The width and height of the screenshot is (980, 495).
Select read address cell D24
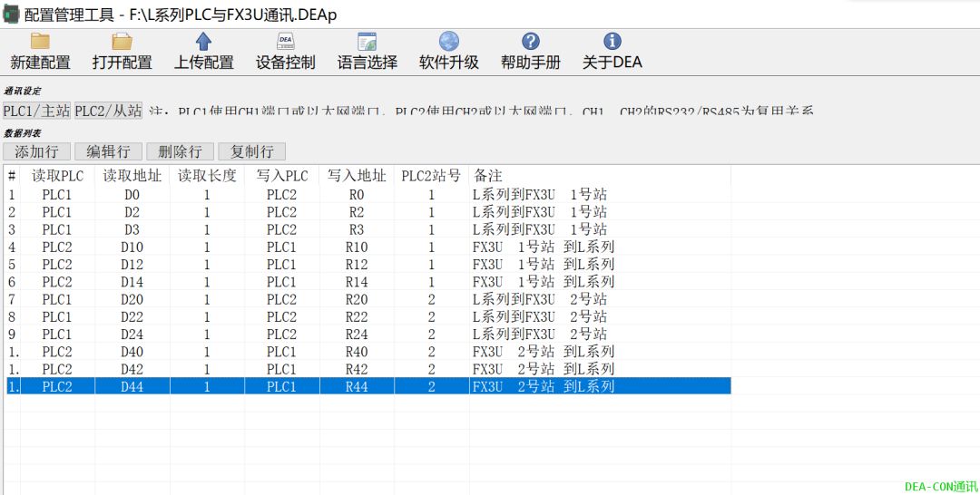click(132, 334)
